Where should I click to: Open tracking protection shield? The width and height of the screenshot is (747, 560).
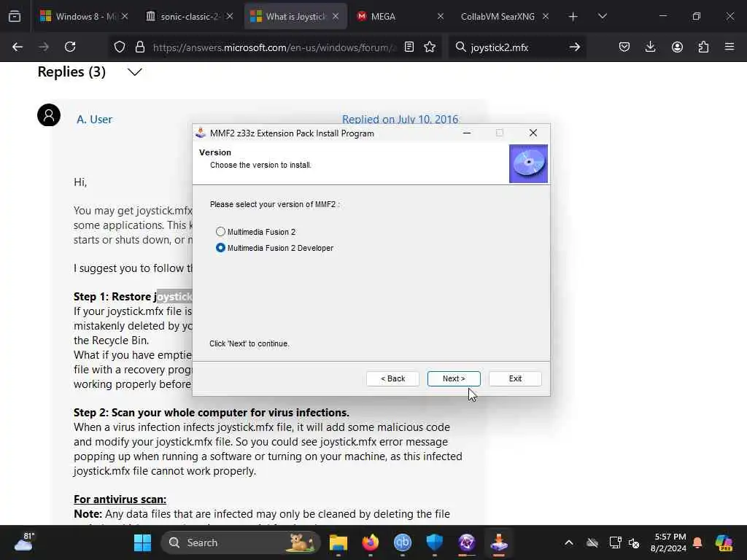pos(120,47)
